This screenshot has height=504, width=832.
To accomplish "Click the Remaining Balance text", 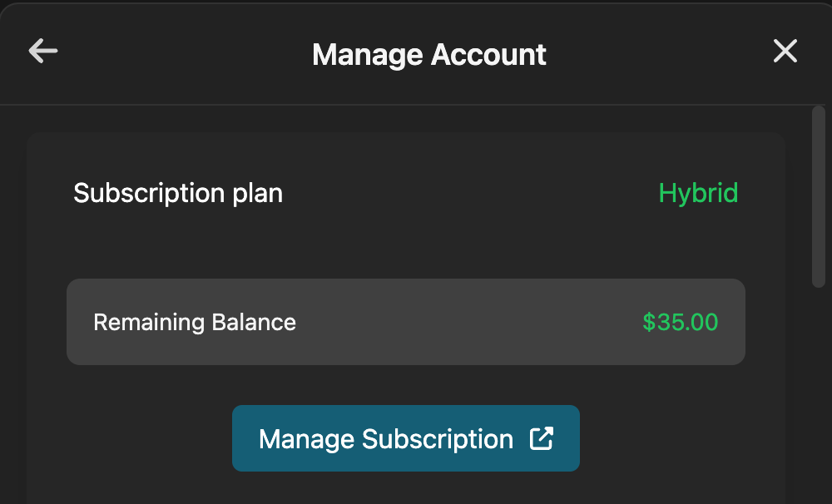I will (194, 322).
